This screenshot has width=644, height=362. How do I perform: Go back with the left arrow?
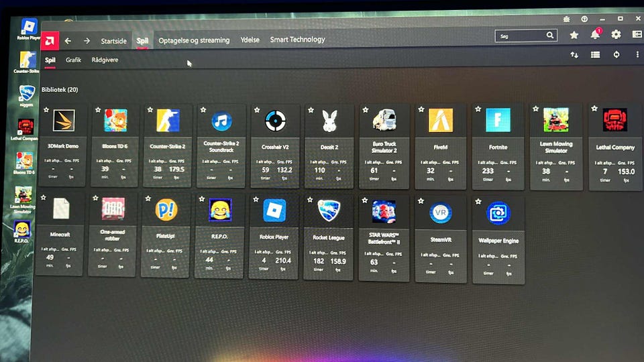click(x=68, y=41)
